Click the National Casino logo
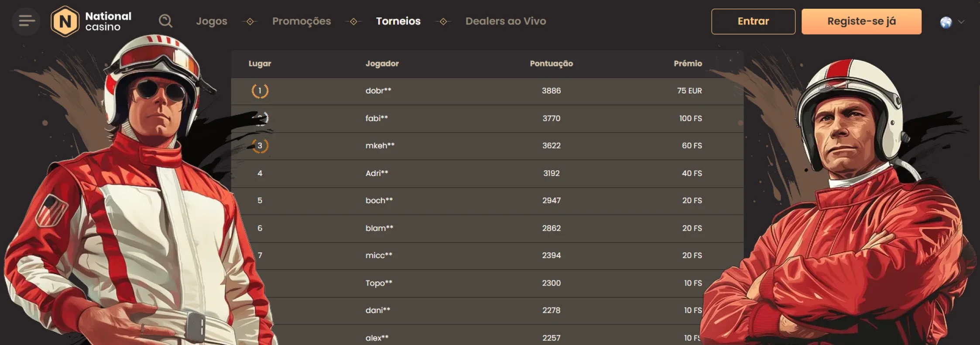The width and height of the screenshot is (980, 345). coord(91,21)
